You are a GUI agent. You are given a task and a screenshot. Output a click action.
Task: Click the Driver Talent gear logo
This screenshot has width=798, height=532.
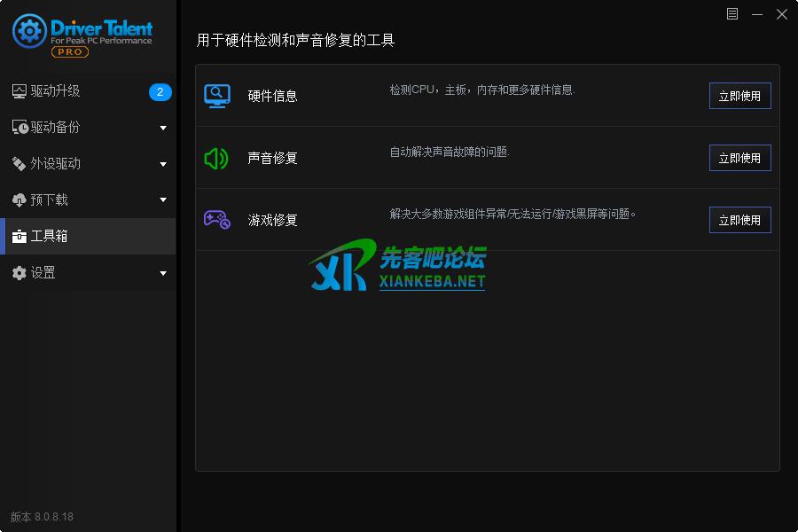tap(29, 32)
